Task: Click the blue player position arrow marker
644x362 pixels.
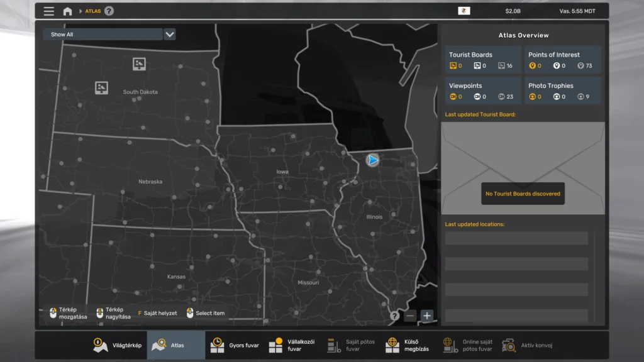Action: pos(372,160)
